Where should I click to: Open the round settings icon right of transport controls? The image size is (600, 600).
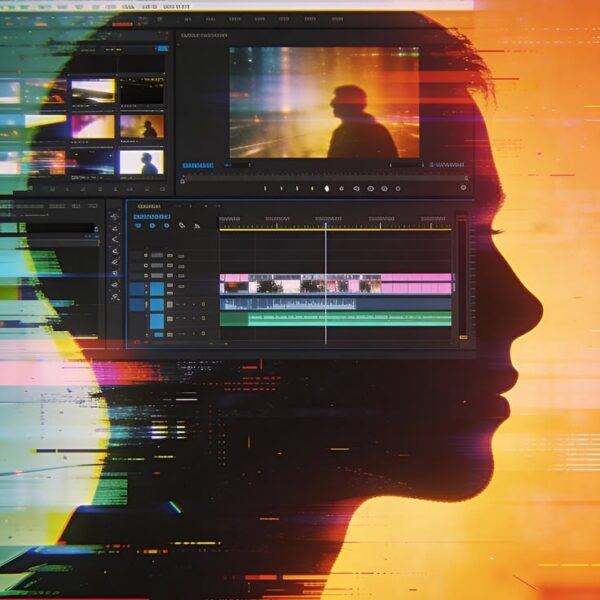[463, 188]
